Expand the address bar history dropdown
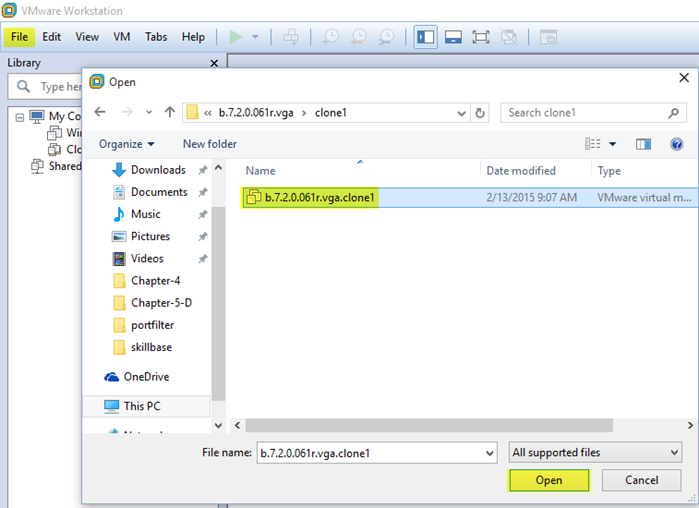The width and height of the screenshot is (699, 508). pyautogui.click(x=461, y=113)
